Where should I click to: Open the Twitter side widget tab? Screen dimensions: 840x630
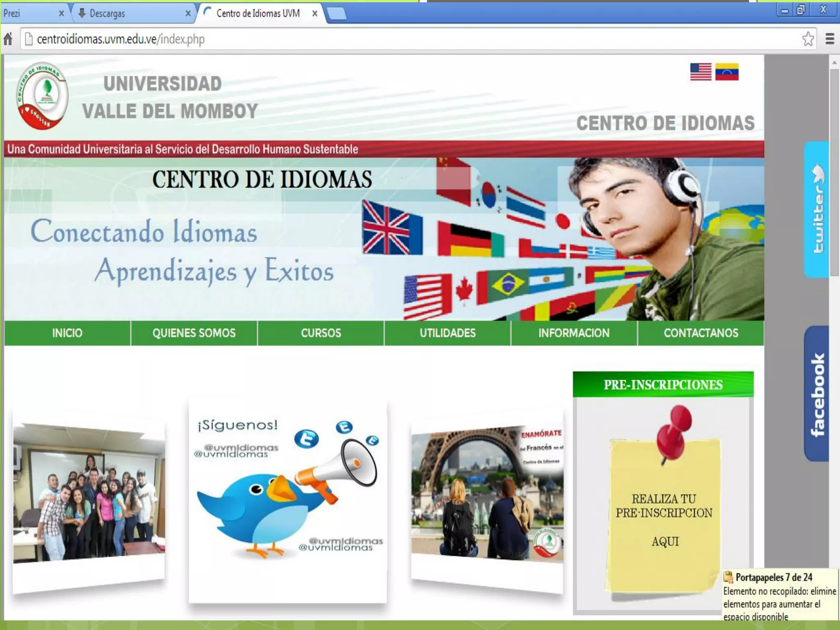click(817, 210)
